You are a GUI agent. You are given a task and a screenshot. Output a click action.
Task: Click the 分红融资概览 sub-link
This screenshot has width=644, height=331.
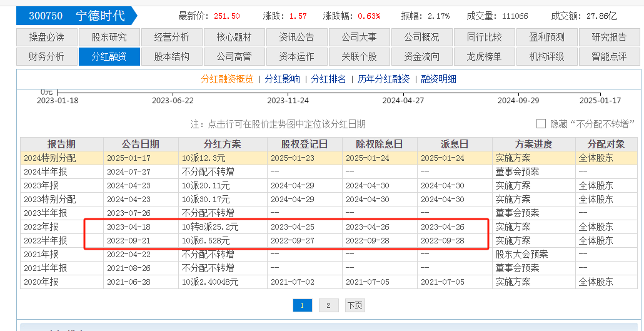[227, 79]
